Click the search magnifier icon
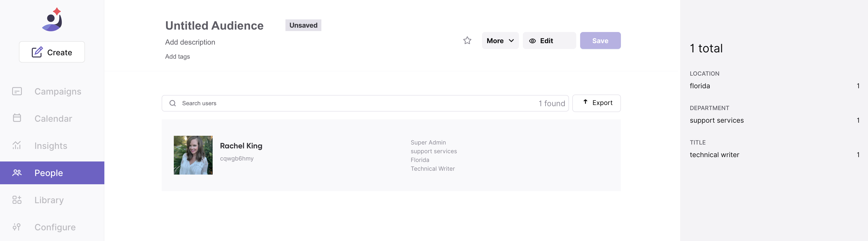 click(173, 103)
